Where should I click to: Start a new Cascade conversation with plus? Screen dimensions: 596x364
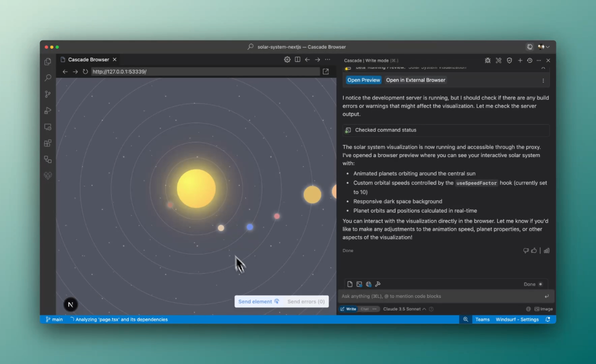(x=520, y=60)
